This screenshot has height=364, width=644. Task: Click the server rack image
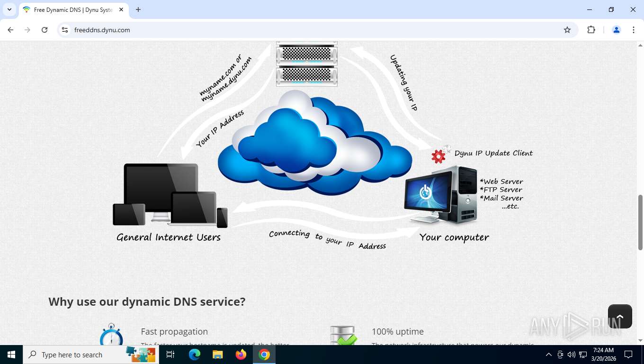pos(307,64)
